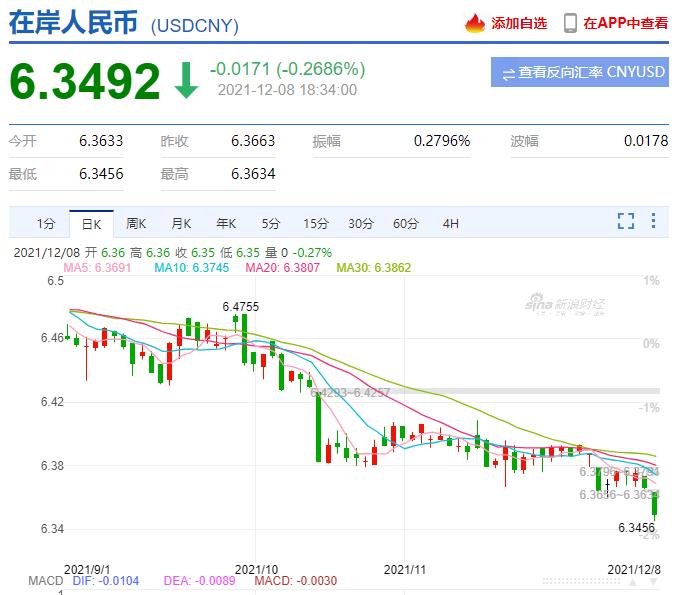Click the green down arrow beside 6.3492

click(186, 81)
